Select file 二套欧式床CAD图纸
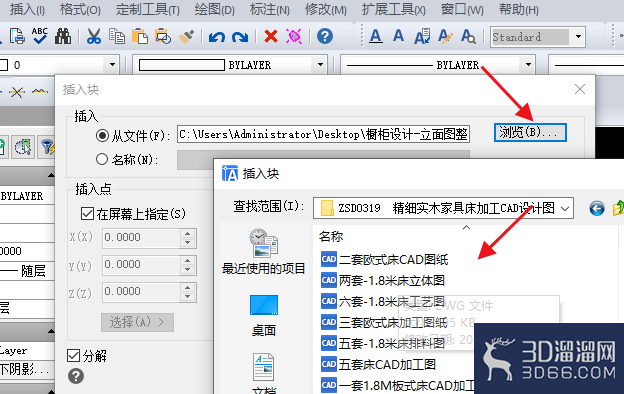This screenshot has width=624, height=394. [384, 259]
